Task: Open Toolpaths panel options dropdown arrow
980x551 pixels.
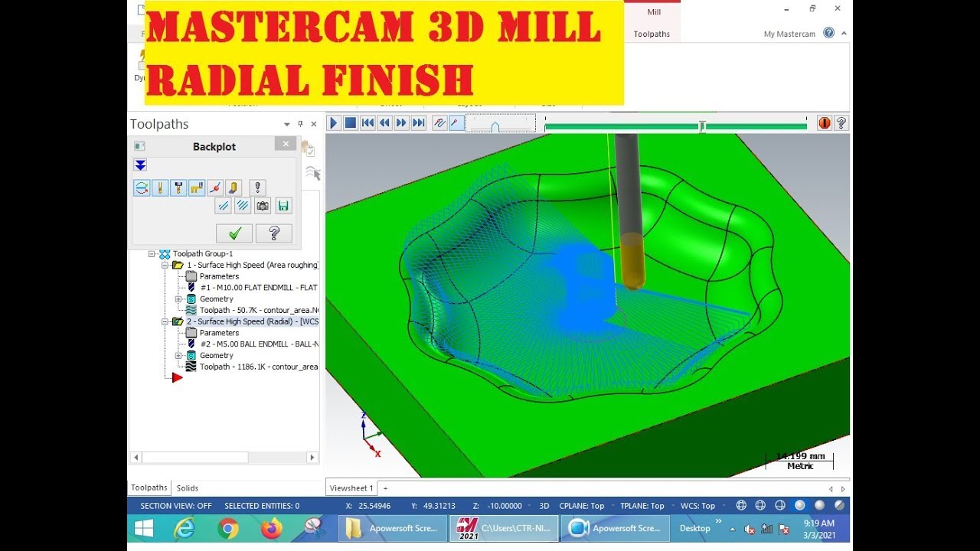Action: click(x=287, y=124)
